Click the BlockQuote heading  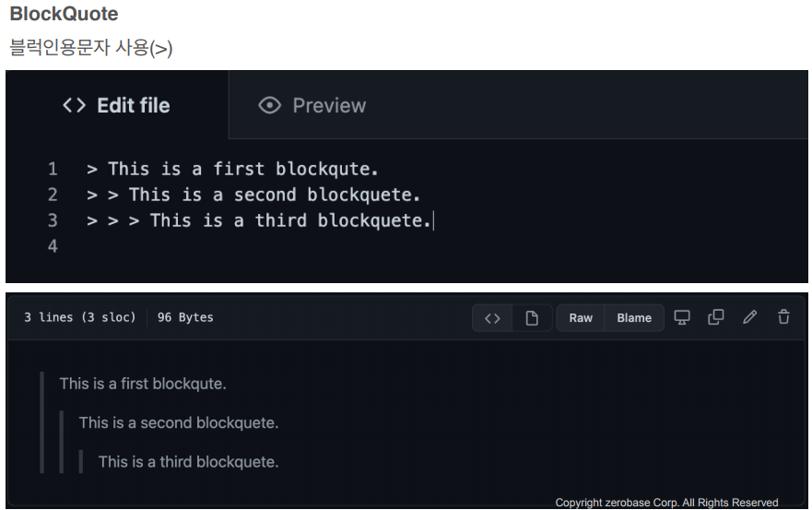click(x=65, y=14)
